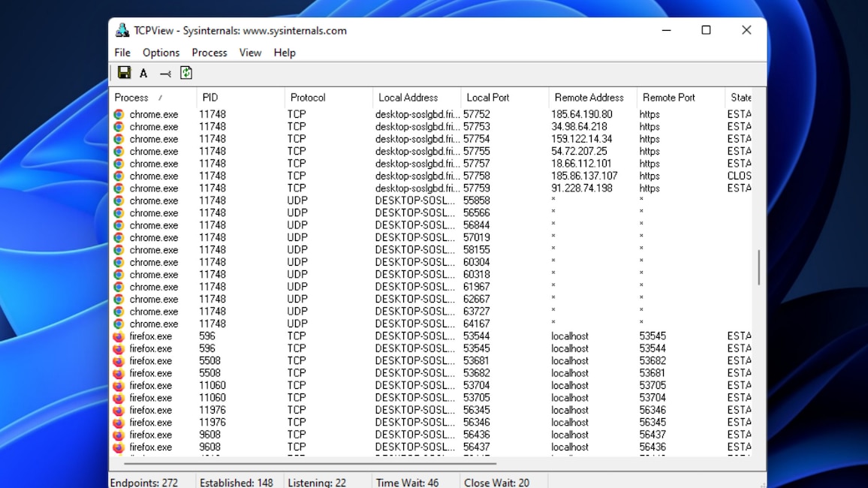Viewport: 868px width, 488px height.
Task: Open the font selector via the A icon
Action: tap(143, 73)
